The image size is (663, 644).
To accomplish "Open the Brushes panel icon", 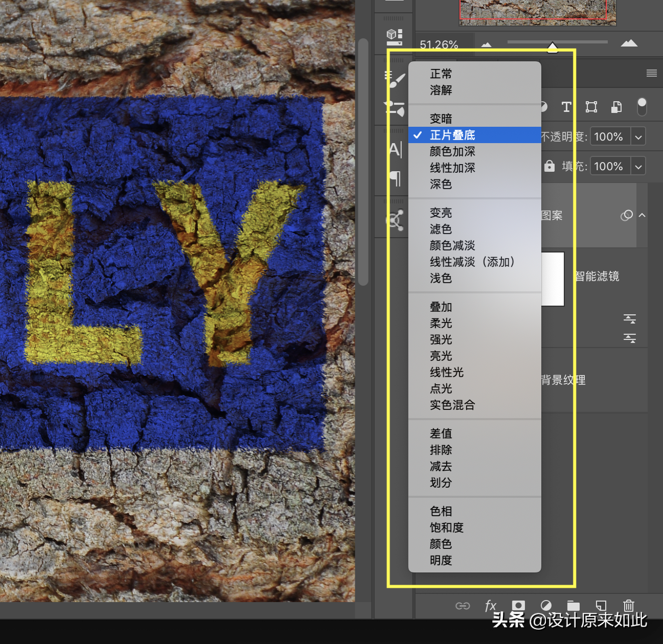I will [x=395, y=79].
